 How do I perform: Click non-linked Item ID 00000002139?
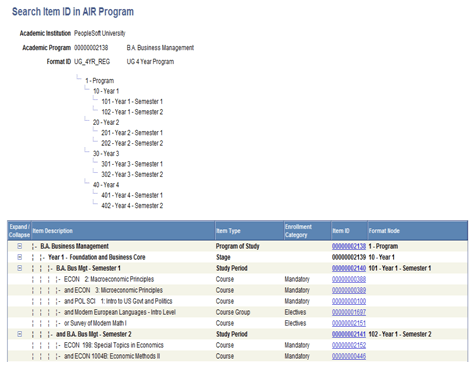pyautogui.click(x=349, y=257)
